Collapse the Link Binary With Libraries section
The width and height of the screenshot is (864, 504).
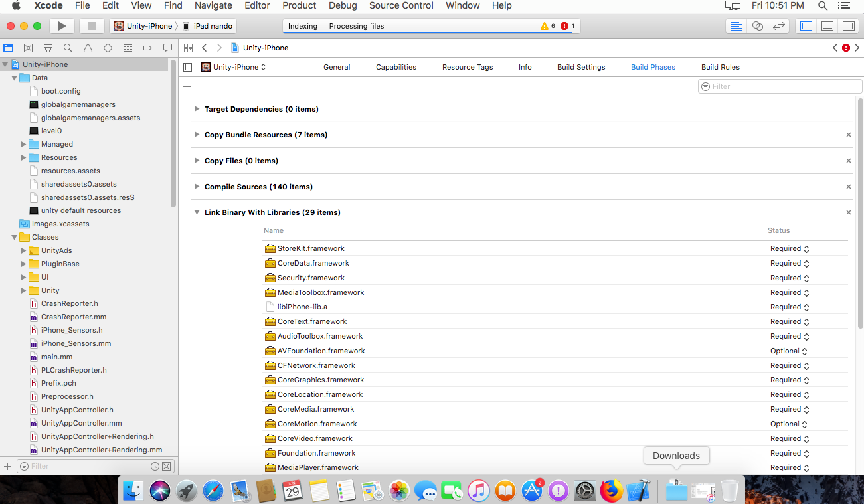(x=197, y=212)
